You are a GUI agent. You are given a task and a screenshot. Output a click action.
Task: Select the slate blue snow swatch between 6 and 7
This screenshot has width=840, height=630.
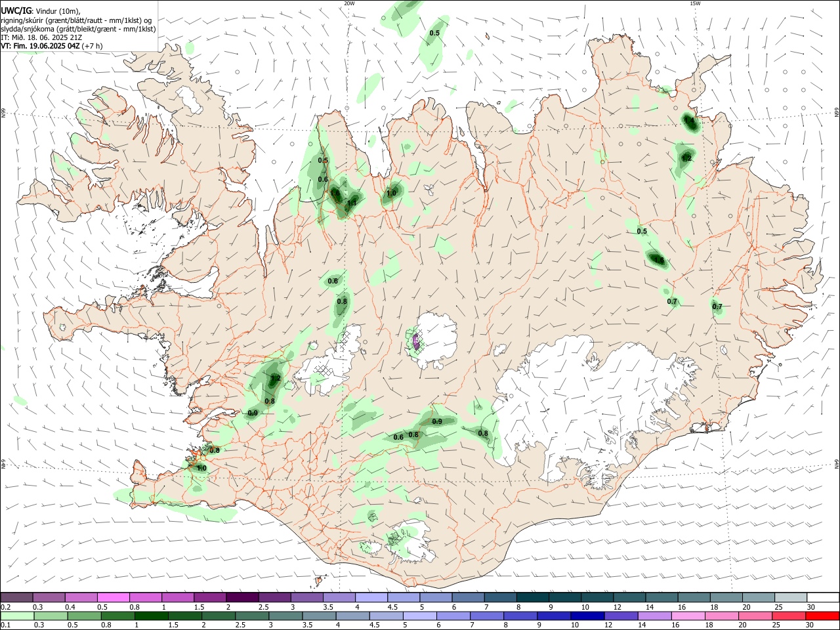coord(467,597)
